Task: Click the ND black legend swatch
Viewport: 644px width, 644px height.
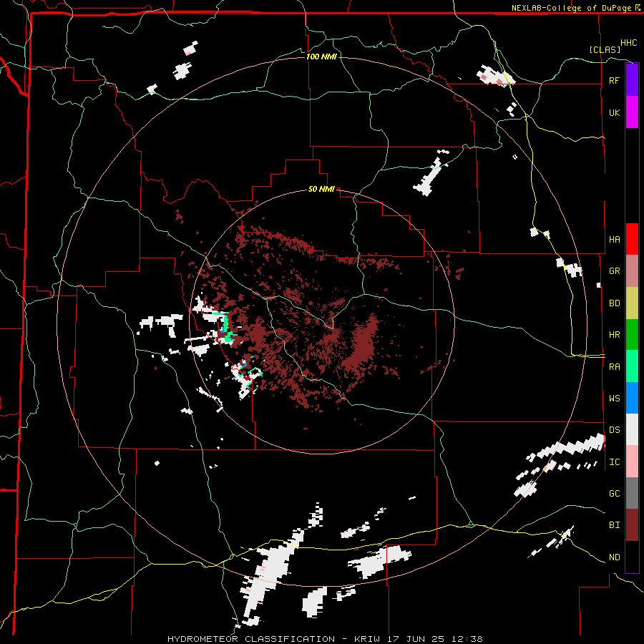Action: [632, 557]
